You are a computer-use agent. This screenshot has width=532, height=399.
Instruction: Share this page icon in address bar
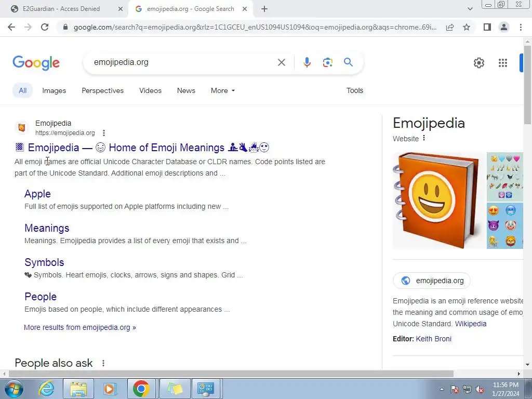pos(450,27)
